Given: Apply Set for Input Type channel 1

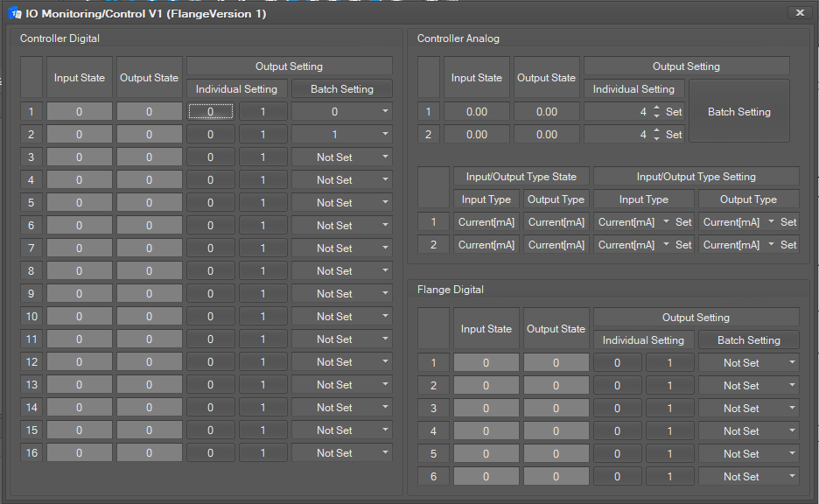Looking at the screenshot, I should pos(683,222).
